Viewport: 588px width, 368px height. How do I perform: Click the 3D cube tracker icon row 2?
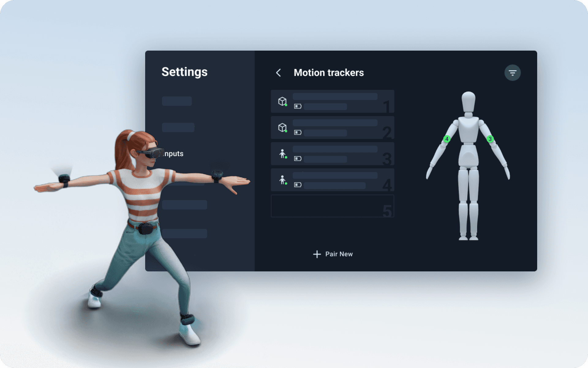tap(282, 128)
